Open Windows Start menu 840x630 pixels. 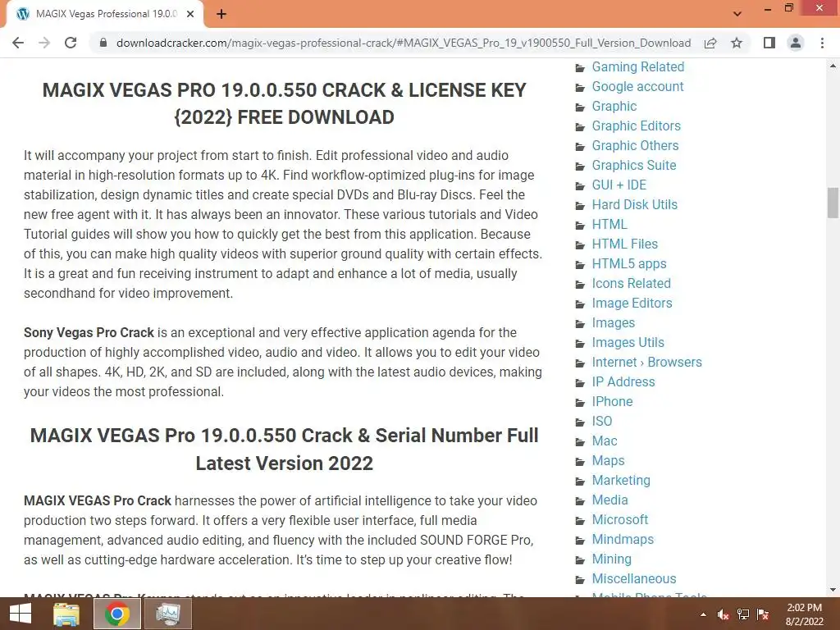pos(21,614)
